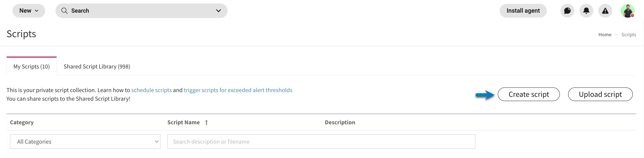Open the notifications bell
This screenshot has height=158, width=644.
point(586,11)
